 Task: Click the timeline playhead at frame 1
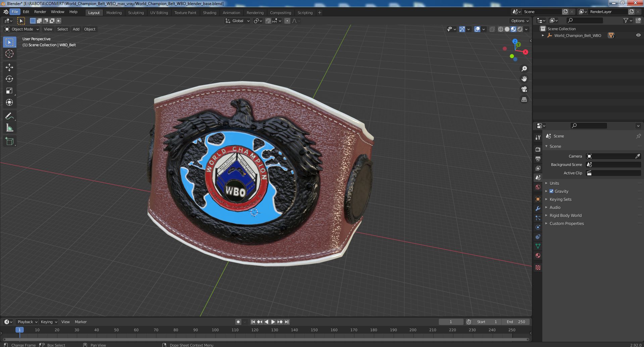tap(19, 330)
